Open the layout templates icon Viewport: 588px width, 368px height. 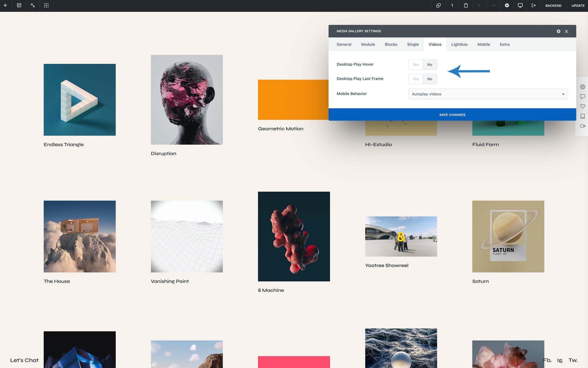point(19,6)
